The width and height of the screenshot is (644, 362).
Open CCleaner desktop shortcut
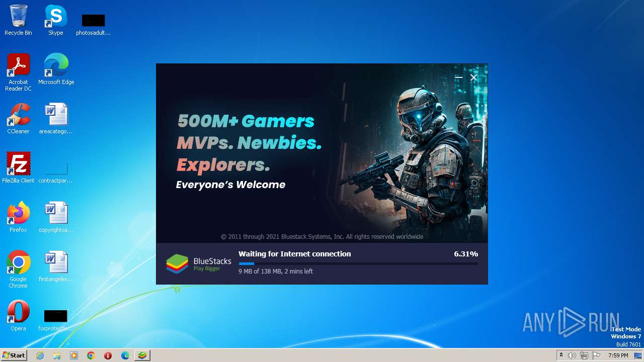tap(18, 119)
